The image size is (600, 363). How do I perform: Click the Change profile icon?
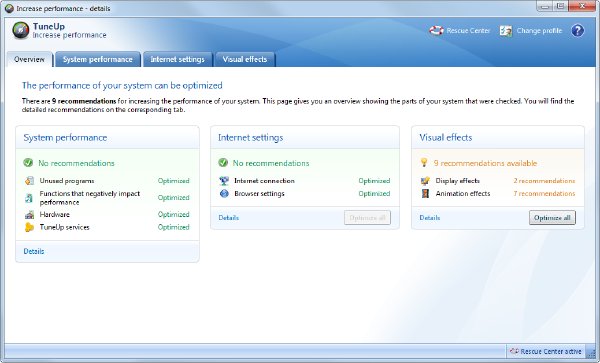pyautogui.click(x=506, y=31)
